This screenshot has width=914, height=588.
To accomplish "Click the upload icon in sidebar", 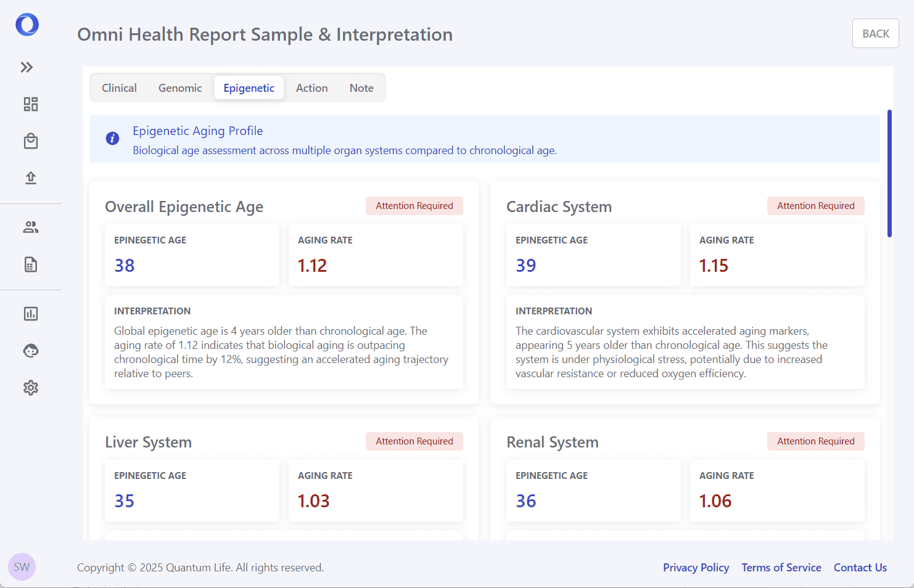I will click(31, 178).
